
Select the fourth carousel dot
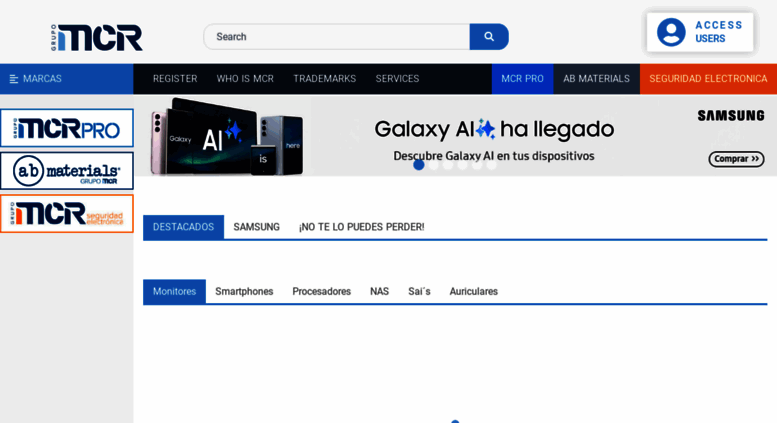coord(462,165)
